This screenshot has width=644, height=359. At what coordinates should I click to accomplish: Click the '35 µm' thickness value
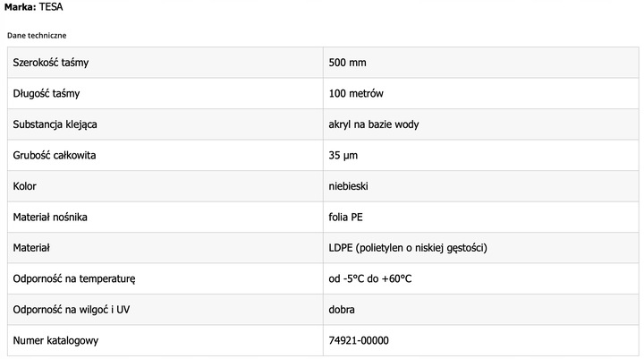click(345, 155)
